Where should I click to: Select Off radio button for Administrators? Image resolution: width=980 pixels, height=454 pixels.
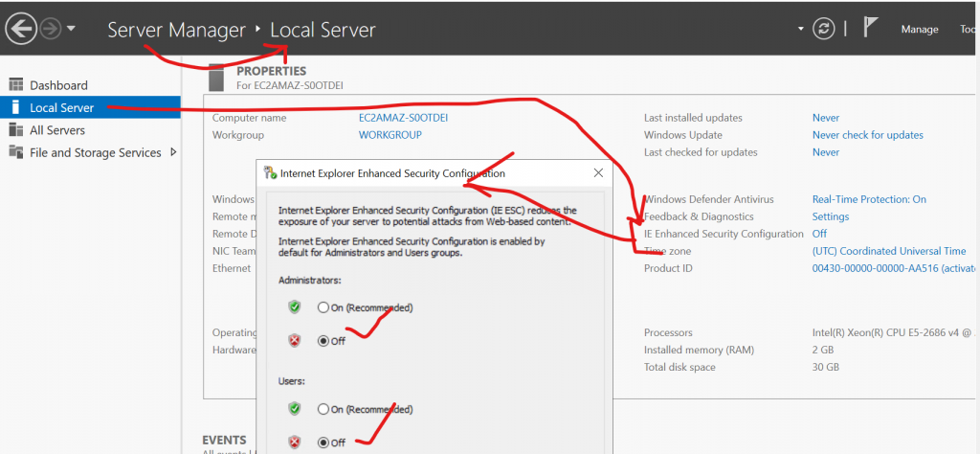(323, 341)
